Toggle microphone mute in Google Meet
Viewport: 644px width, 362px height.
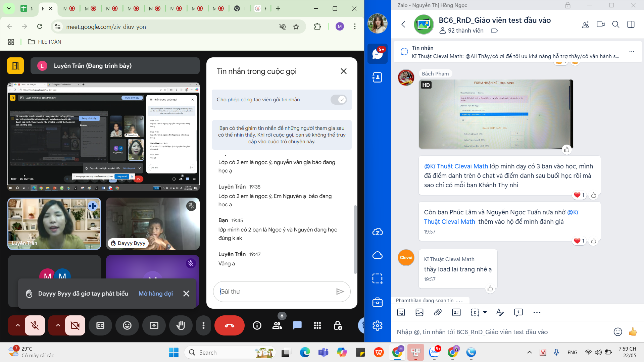tap(35, 325)
